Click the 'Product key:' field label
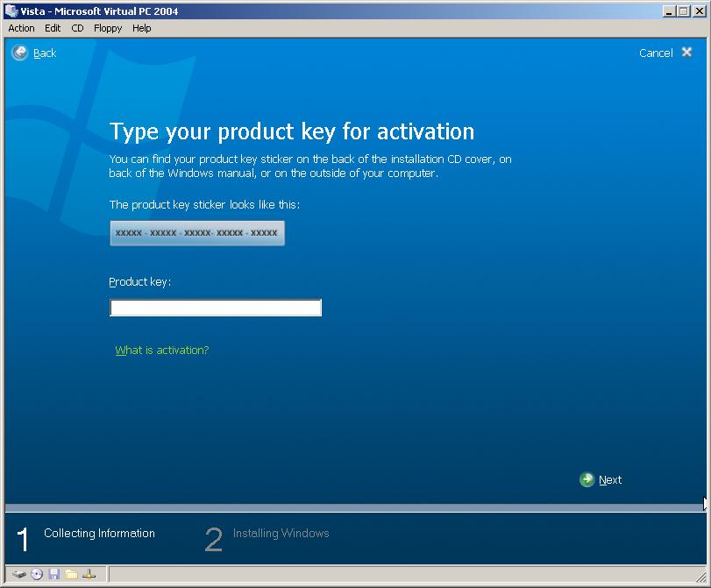Image resolution: width=711 pixels, height=588 pixels. [x=140, y=282]
